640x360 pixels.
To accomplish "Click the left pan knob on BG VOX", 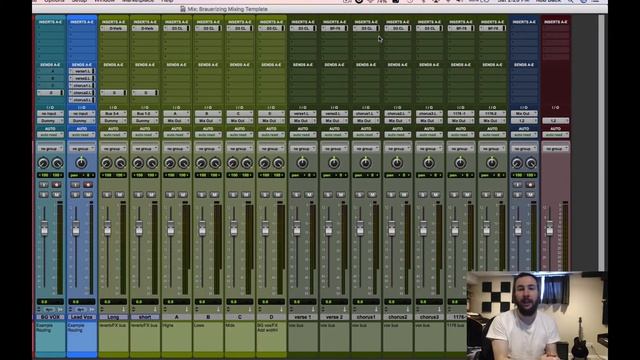I will coord(43,163).
